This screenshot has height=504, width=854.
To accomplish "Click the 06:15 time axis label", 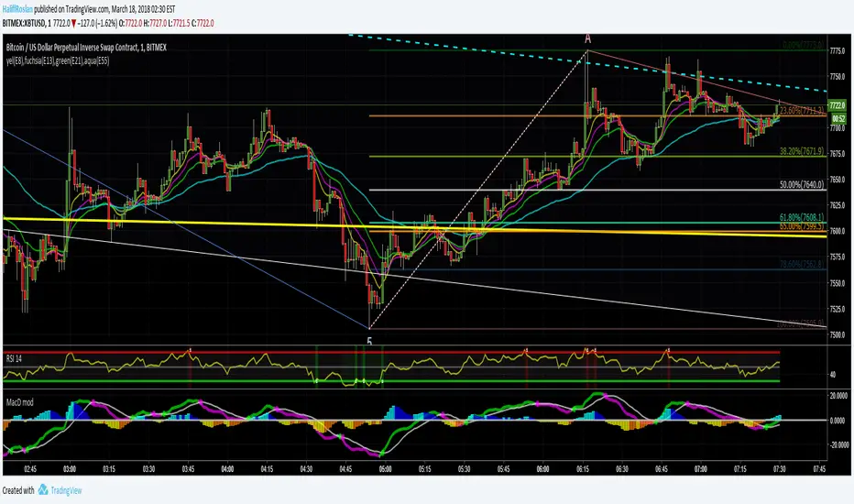I will tap(582, 469).
